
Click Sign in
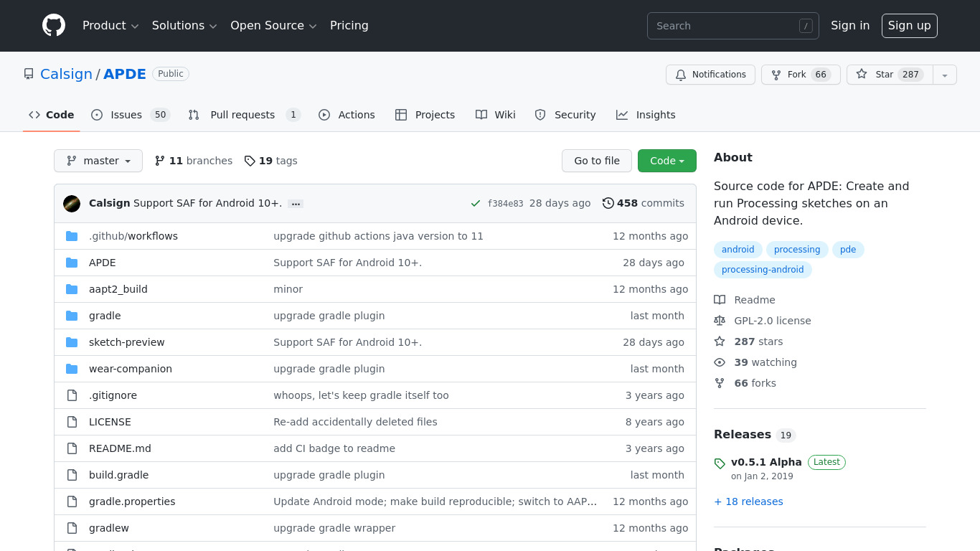pos(850,25)
